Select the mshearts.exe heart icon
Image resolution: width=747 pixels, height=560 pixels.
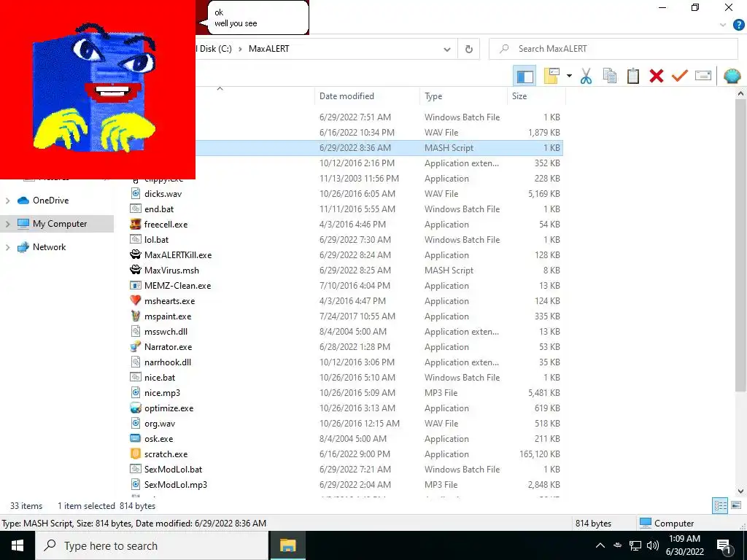tap(136, 301)
